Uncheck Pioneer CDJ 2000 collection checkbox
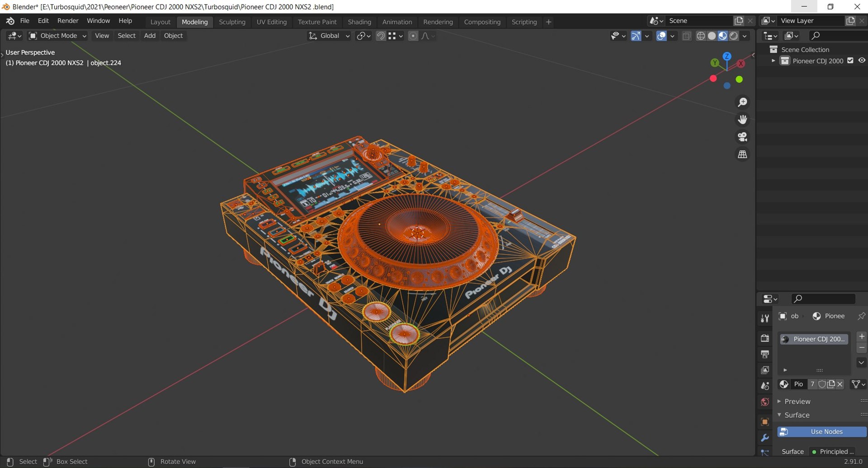The image size is (868, 468). tap(850, 61)
